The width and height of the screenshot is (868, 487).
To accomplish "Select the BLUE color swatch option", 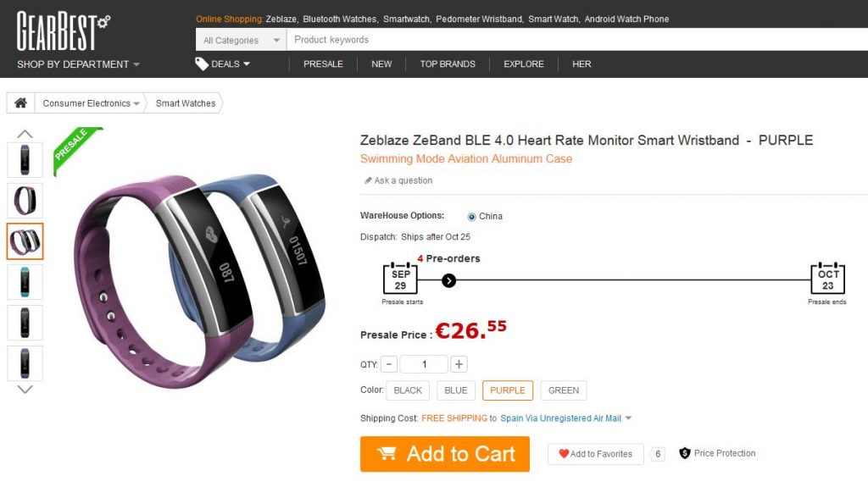I will tap(456, 390).
